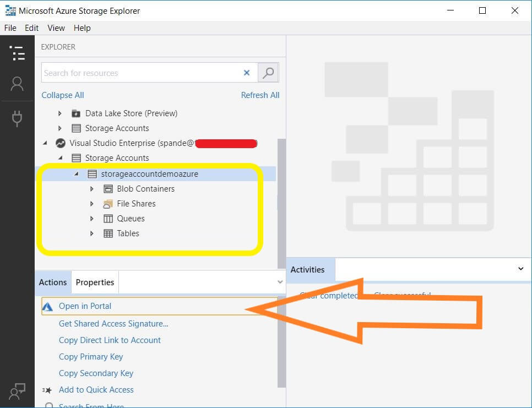Click the star icon beside Add to Quick Access
The image size is (532, 408).
47,390
